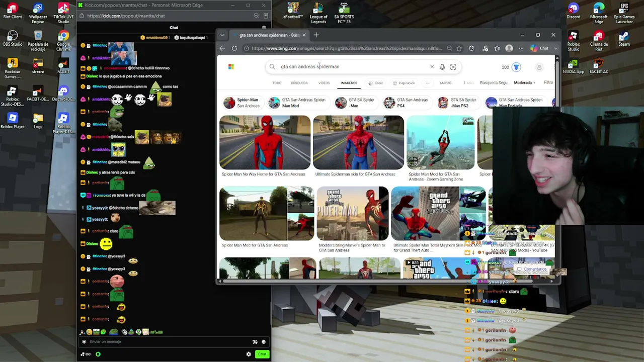The height and width of the screenshot is (362, 644).
Task: Switch to the MAPAS tab
Action: (446, 83)
